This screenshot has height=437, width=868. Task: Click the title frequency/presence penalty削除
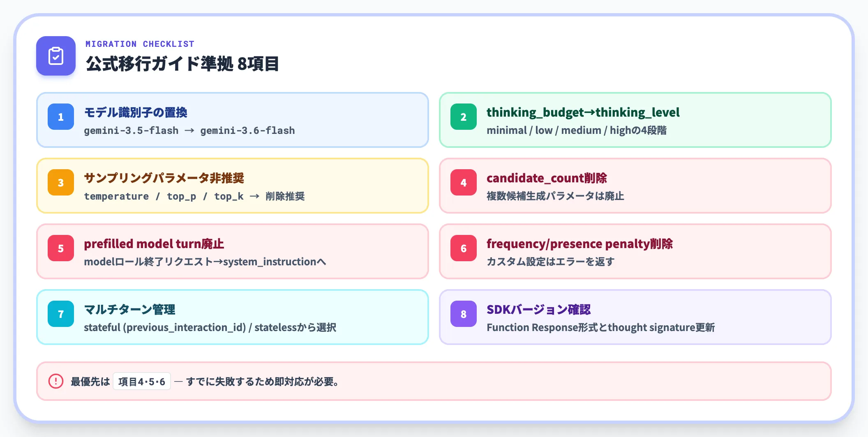point(580,244)
